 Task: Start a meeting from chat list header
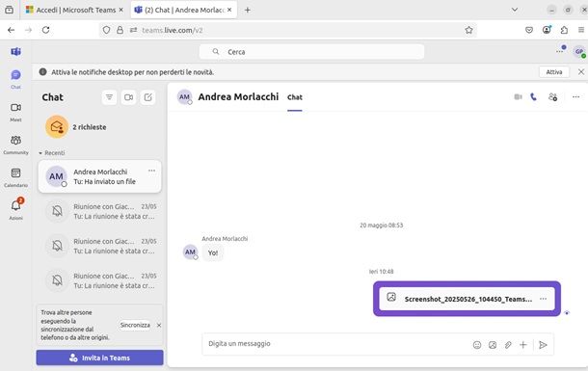click(128, 97)
